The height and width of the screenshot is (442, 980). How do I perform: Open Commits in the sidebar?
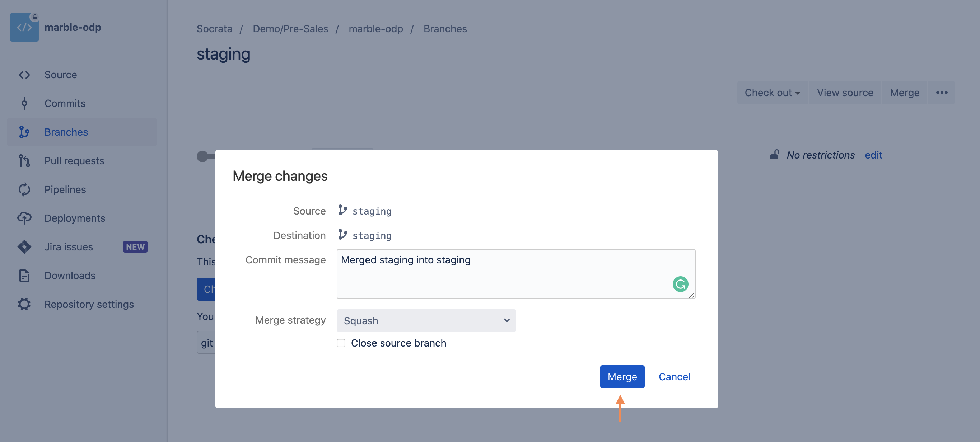click(x=82, y=103)
